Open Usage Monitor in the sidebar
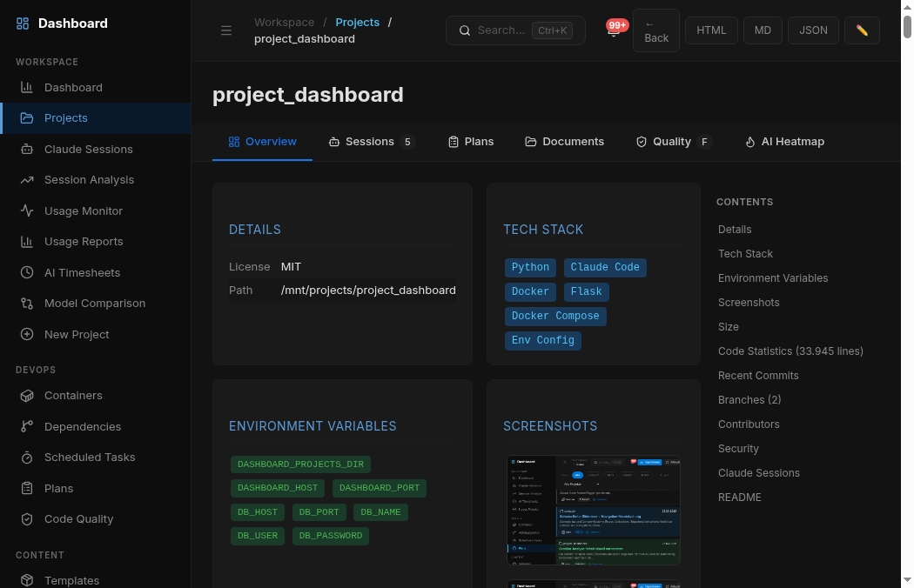This screenshot has width=914, height=588. click(x=83, y=210)
